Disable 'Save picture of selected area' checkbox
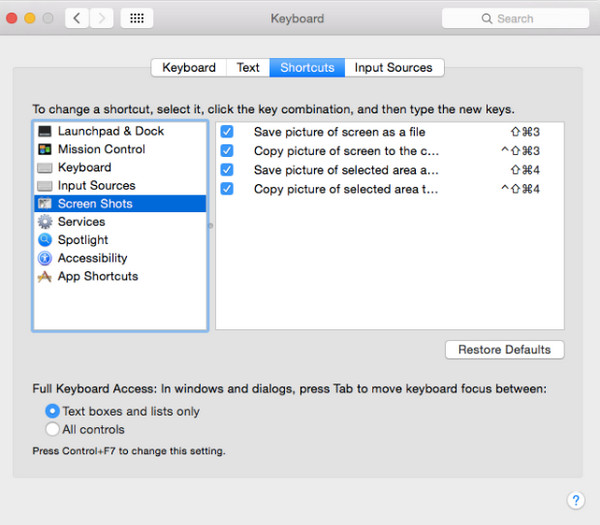The width and height of the screenshot is (600, 525). 227,170
